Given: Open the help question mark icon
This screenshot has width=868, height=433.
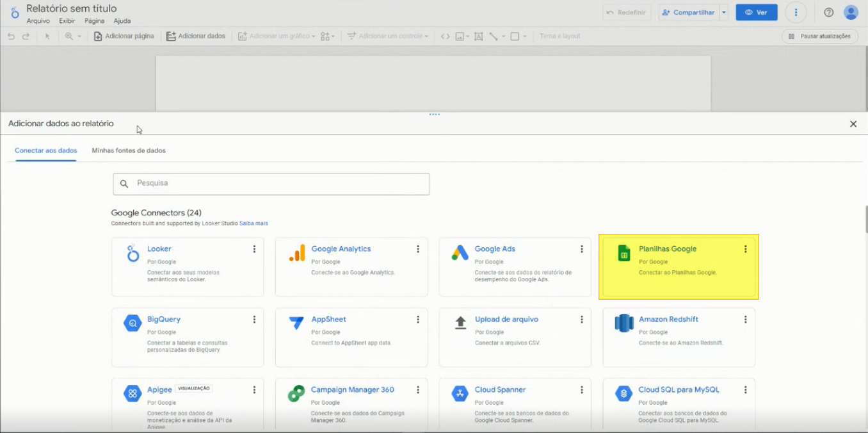Looking at the screenshot, I should (x=829, y=12).
